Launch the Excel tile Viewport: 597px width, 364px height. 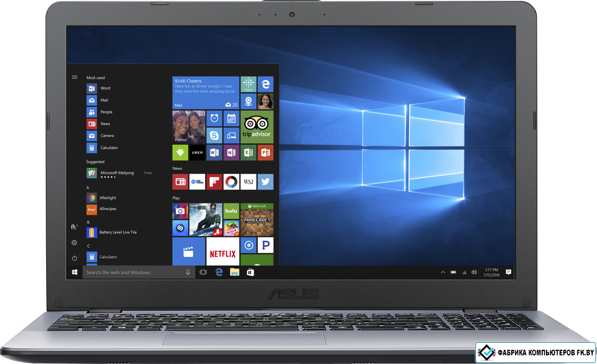pyautogui.click(x=248, y=152)
